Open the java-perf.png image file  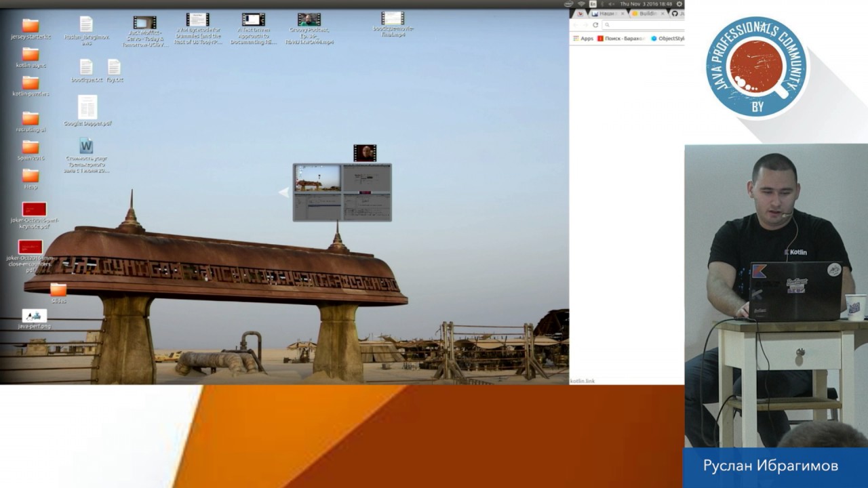[35, 315]
